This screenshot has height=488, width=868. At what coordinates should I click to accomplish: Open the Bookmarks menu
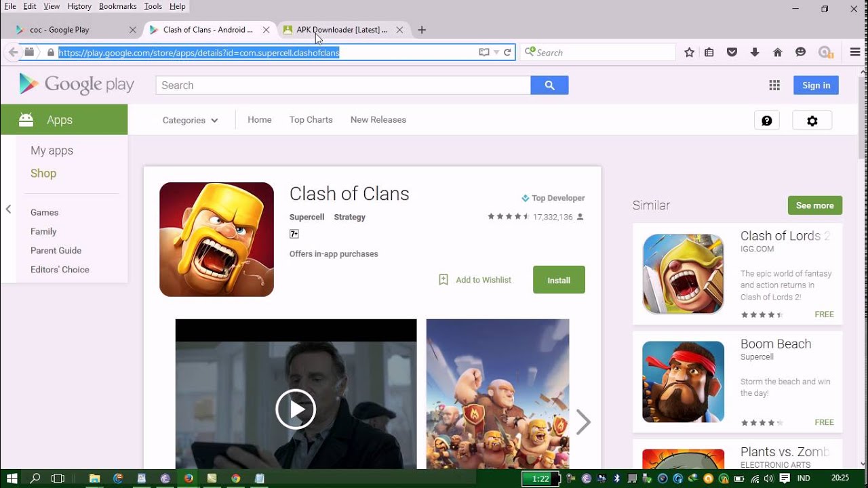coord(117,6)
